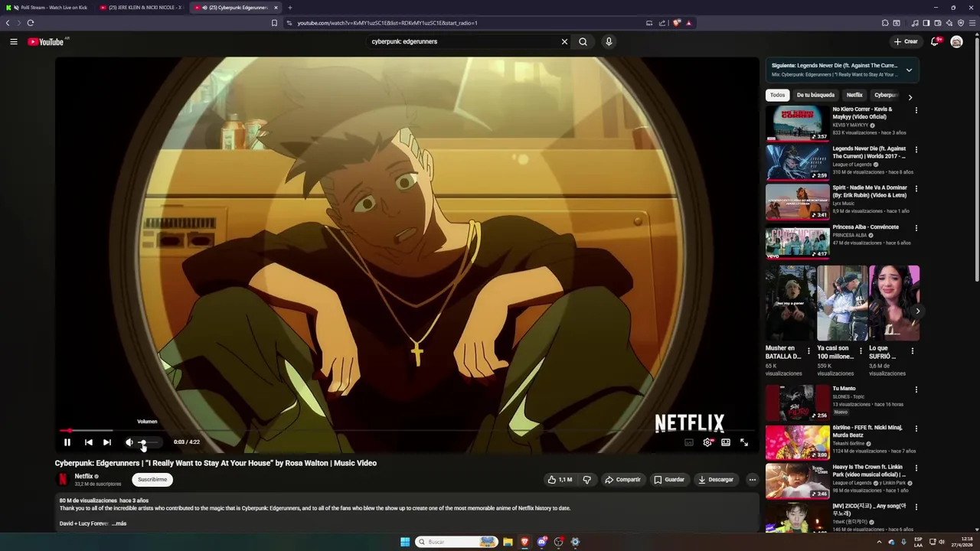
Task: Open options for Spirit - Nadie Me Va video
Action: [x=916, y=188]
